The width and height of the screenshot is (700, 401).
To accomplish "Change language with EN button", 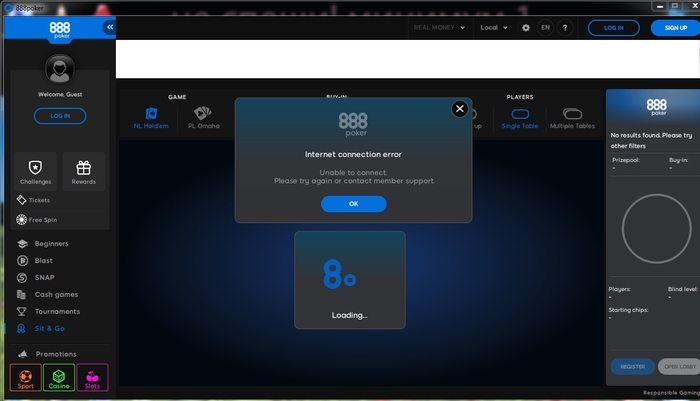I will (x=546, y=28).
